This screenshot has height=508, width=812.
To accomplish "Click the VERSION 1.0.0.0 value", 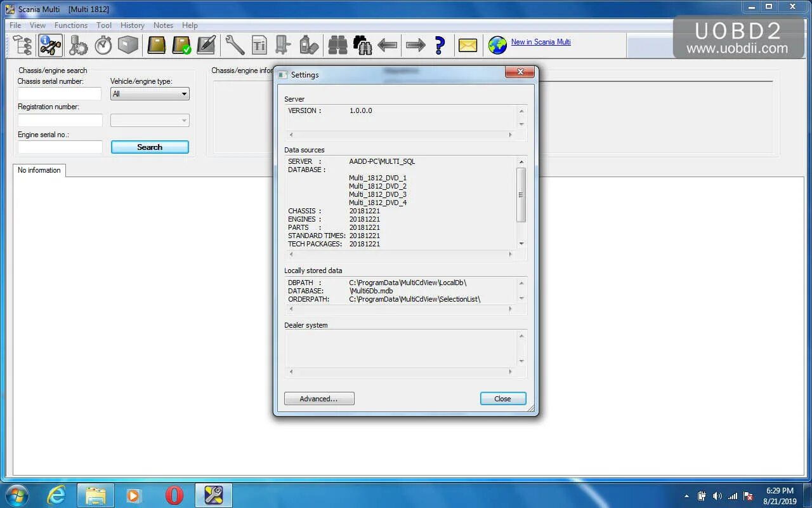I will pos(360,110).
